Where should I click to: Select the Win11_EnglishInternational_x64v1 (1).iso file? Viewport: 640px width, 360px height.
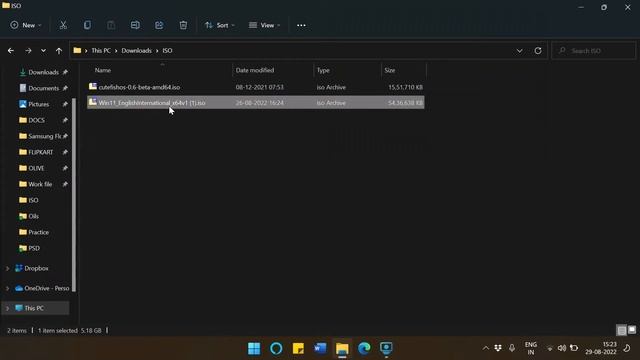click(256, 102)
